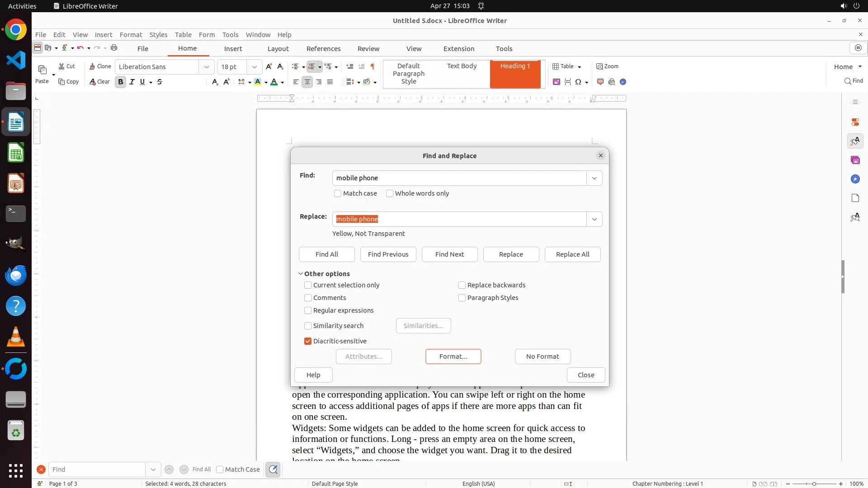Enable Match case checkbox in dialog
Image resolution: width=868 pixels, height=488 pixels.
click(x=338, y=193)
